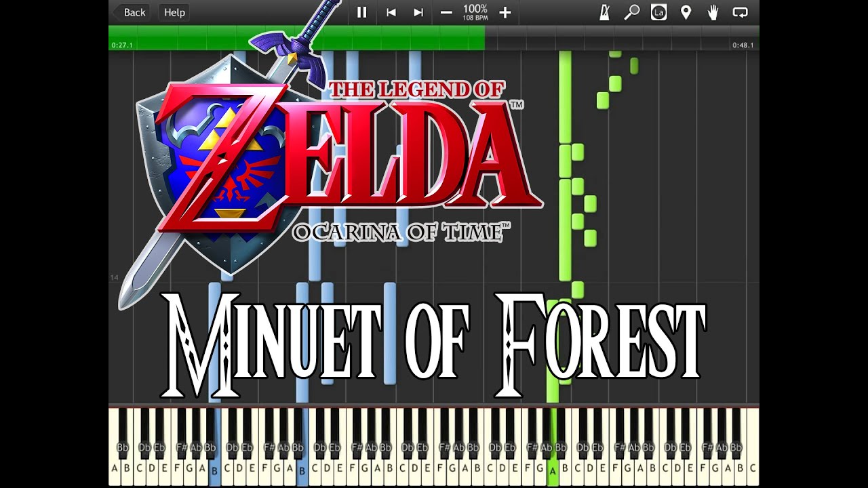Click the 0:48.1 end time label
The image size is (868, 488).
(x=743, y=45)
